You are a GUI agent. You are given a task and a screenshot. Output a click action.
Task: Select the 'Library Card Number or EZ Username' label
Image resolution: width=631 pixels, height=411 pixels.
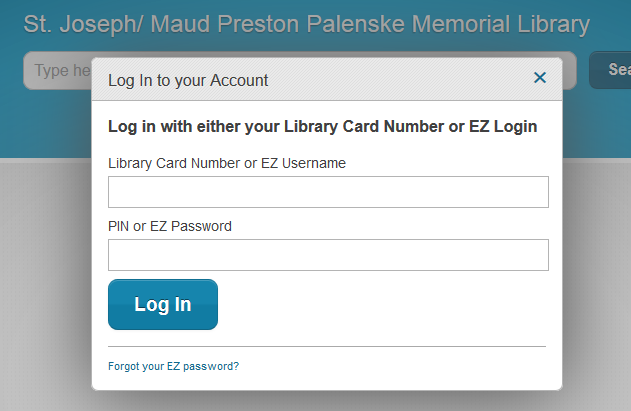[226, 162]
